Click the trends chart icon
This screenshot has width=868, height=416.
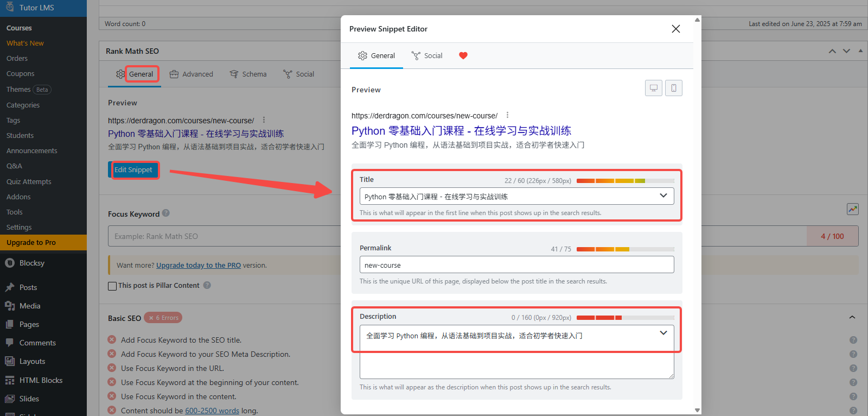pyautogui.click(x=852, y=209)
